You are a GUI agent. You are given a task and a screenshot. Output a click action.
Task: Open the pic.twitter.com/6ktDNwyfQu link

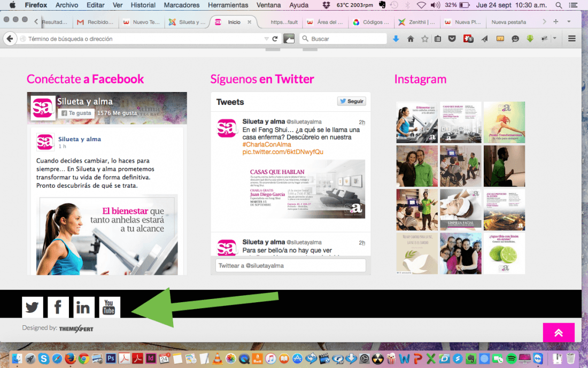(x=283, y=152)
